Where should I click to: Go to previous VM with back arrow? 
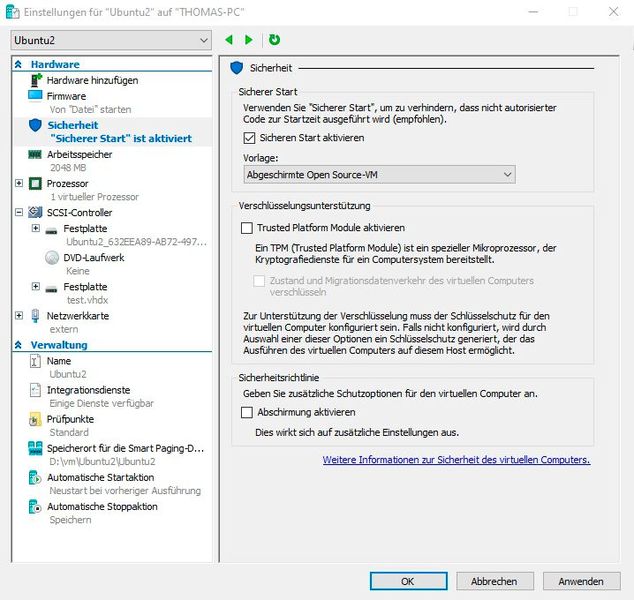tap(229, 40)
